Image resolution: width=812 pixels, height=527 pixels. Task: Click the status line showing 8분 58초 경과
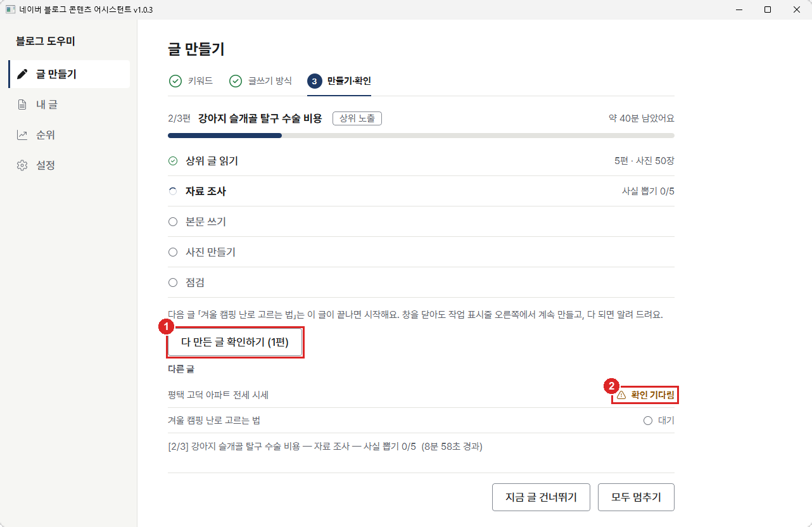(x=326, y=447)
